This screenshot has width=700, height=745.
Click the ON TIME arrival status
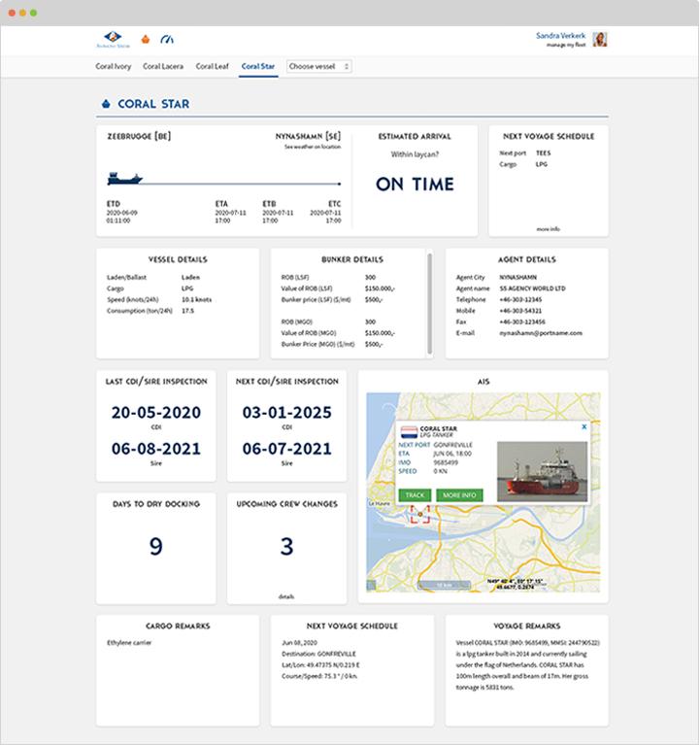tap(415, 184)
